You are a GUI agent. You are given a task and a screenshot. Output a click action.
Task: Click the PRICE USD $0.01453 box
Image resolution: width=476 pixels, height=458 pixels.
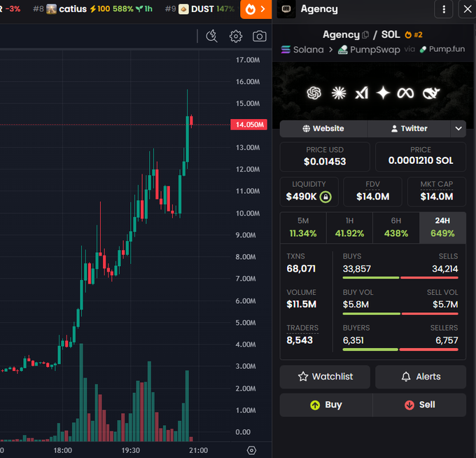point(325,157)
